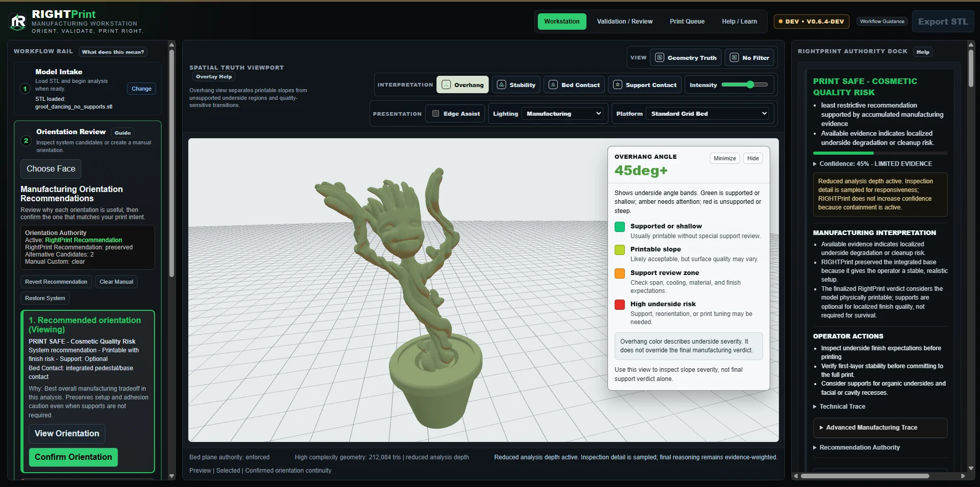Viewport: 980px width, 487px height.
Task: Click the confidence progress bar
Action: [x=880, y=153]
